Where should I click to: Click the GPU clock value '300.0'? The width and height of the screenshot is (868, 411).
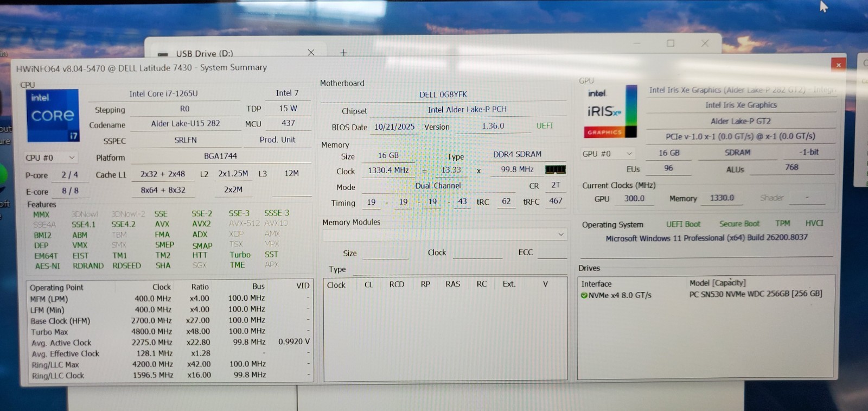click(634, 199)
